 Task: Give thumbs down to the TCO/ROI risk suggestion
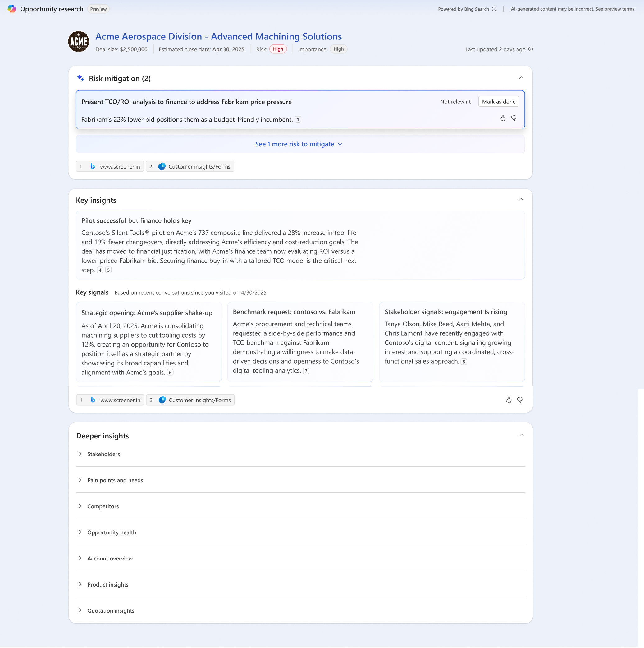pos(514,118)
